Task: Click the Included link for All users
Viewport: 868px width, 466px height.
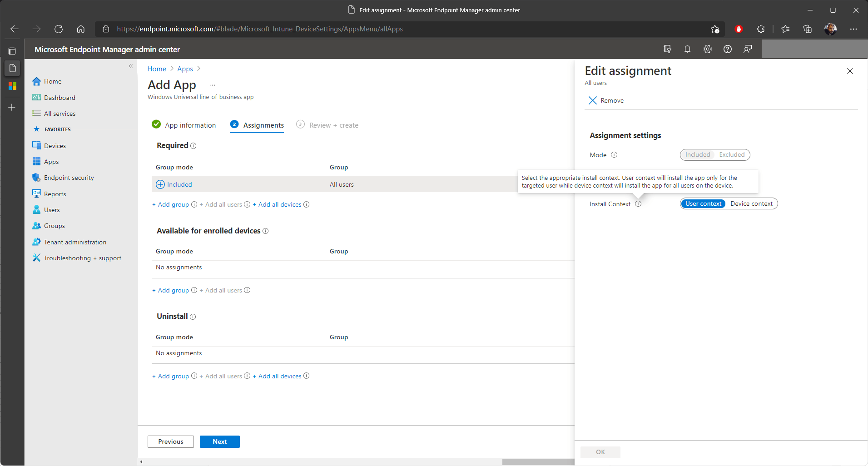Action: pos(179,184)
